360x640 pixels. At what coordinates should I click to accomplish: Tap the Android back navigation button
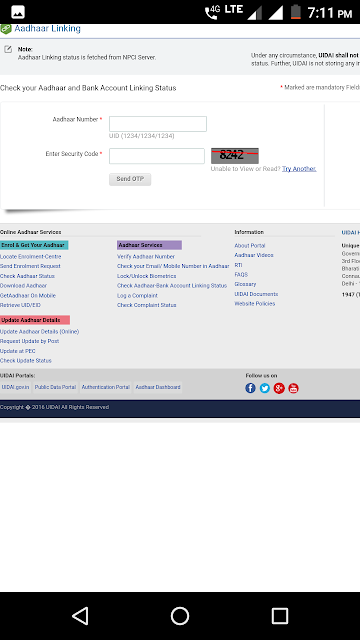coord(80,616)
